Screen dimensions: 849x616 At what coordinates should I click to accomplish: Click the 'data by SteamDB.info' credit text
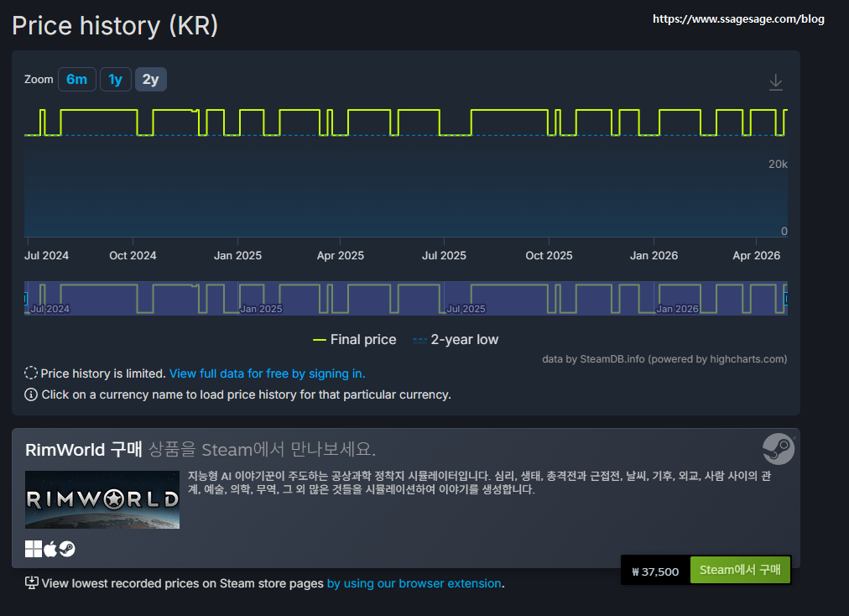664,359
